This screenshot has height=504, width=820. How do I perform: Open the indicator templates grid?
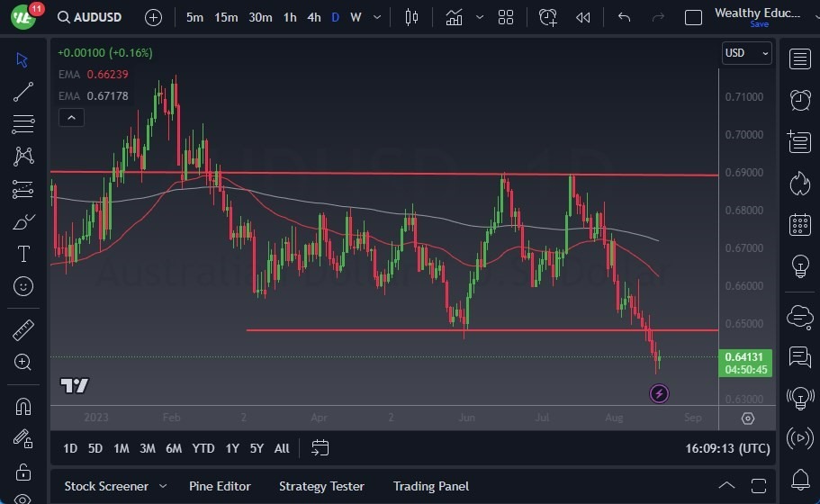[506, 17]
